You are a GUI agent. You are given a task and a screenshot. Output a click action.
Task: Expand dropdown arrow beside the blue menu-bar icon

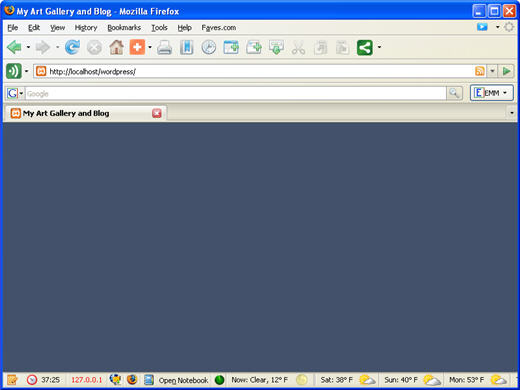pyautogui.click(x=497, y=27)
